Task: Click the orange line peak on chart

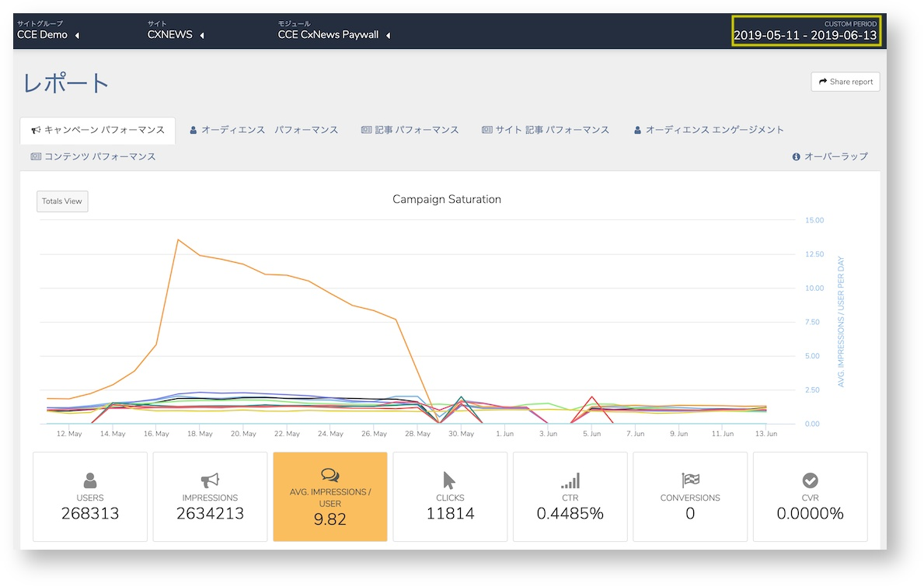Action: 178,240
